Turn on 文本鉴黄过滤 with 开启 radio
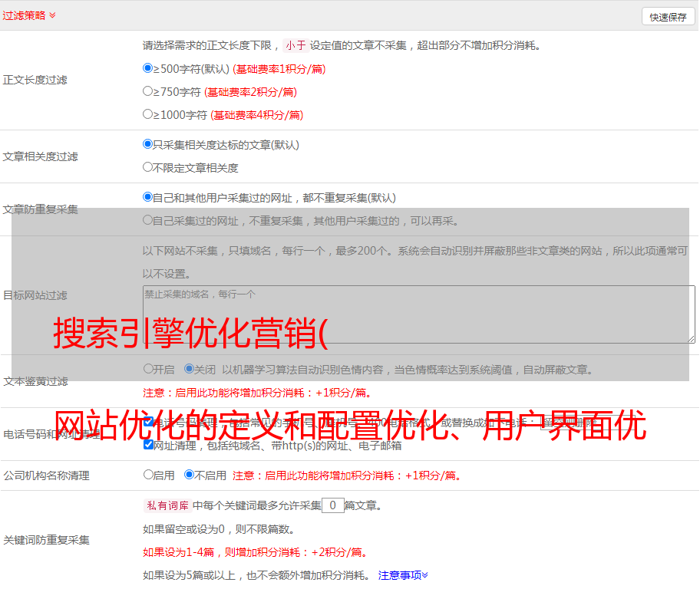Viewport: 700px width, 589px height. [148, 369]
